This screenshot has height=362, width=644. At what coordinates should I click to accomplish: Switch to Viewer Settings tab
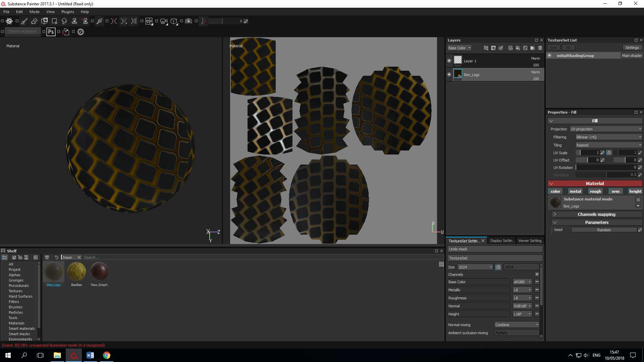(x=530, y=241)
